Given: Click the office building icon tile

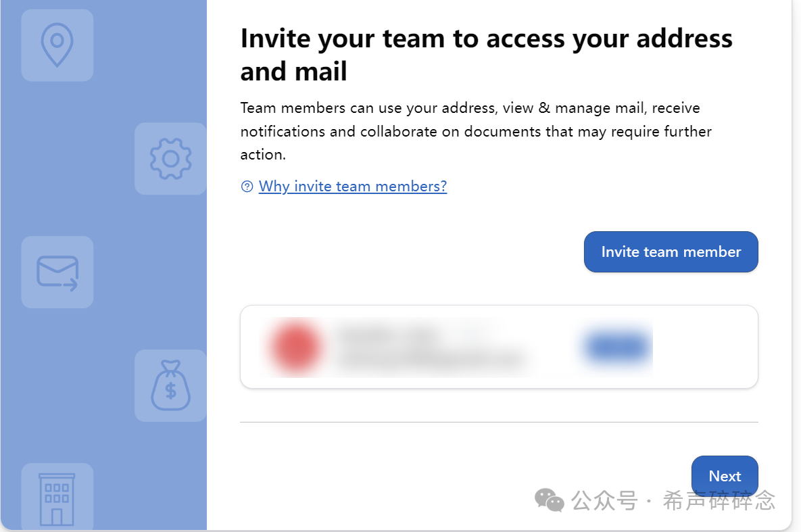Looking at the screenshot, I should pyautogui.click(x=57, y=498).
